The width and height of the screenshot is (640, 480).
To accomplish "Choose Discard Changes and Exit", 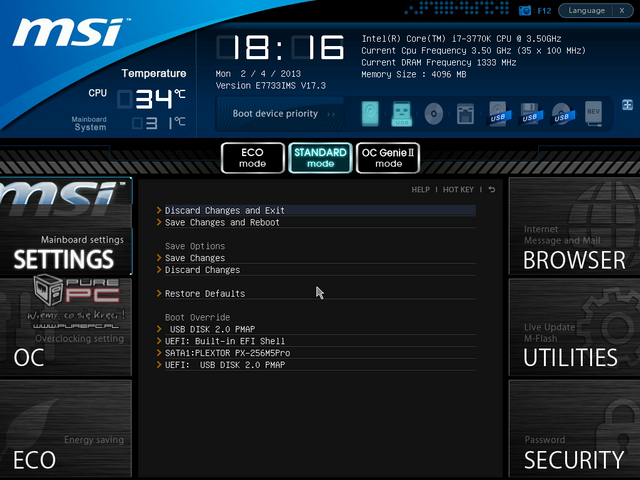I will [x=316, y=210].
